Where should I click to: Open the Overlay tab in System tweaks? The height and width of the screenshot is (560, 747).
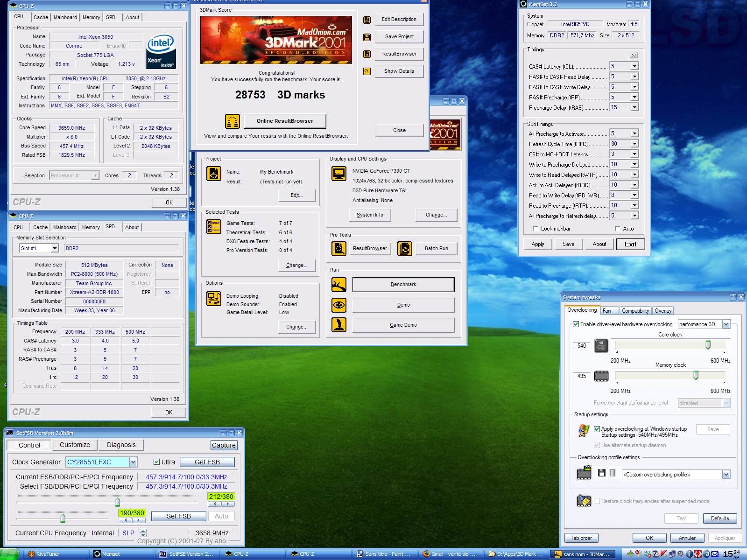663,311
